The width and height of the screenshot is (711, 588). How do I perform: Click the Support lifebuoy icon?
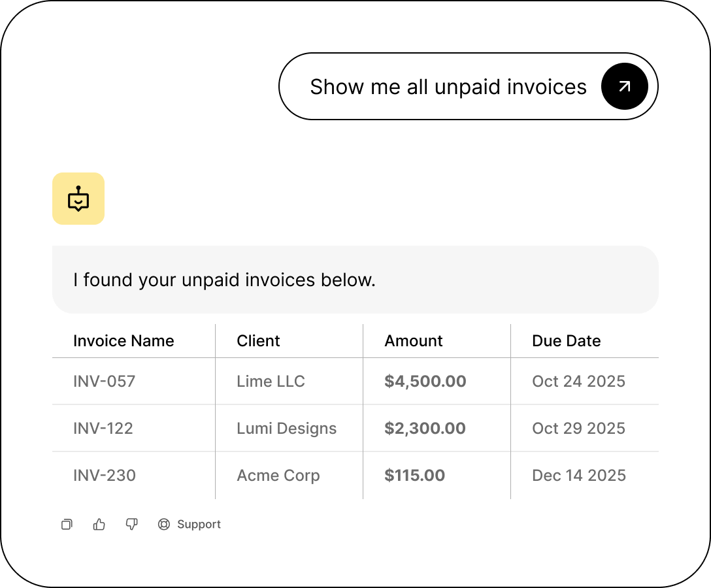click(164, 524)
